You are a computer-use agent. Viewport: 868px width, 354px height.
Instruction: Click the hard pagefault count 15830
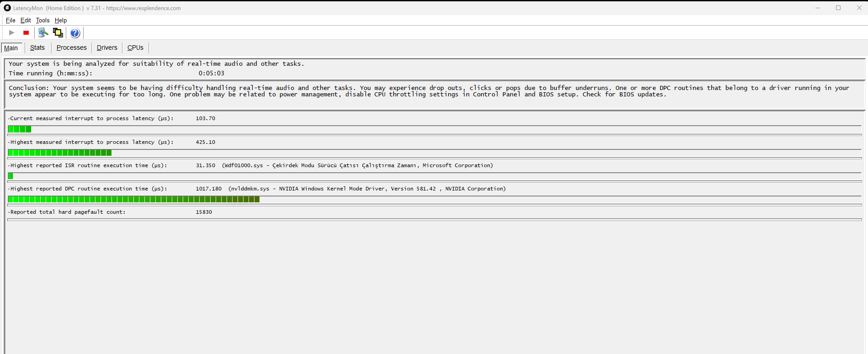[x=204, y=212]
